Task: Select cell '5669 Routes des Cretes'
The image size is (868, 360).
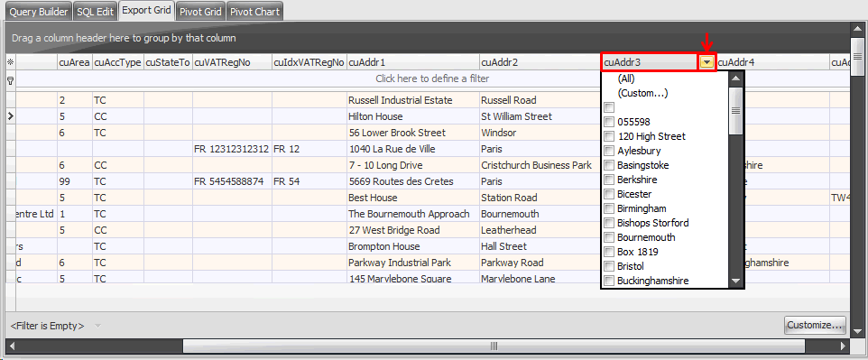Action: tap(413, 181)
